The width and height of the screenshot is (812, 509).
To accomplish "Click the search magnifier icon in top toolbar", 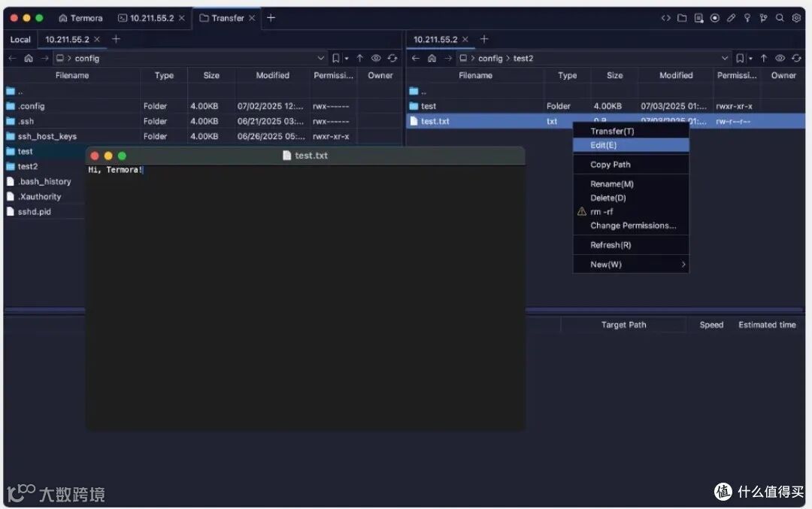I will point(780,18).
